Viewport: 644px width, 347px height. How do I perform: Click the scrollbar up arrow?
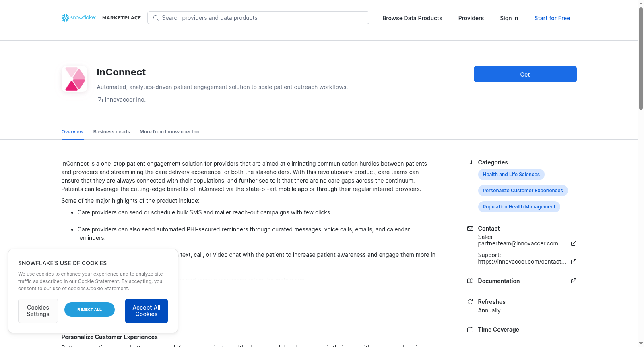pos(641,3)
